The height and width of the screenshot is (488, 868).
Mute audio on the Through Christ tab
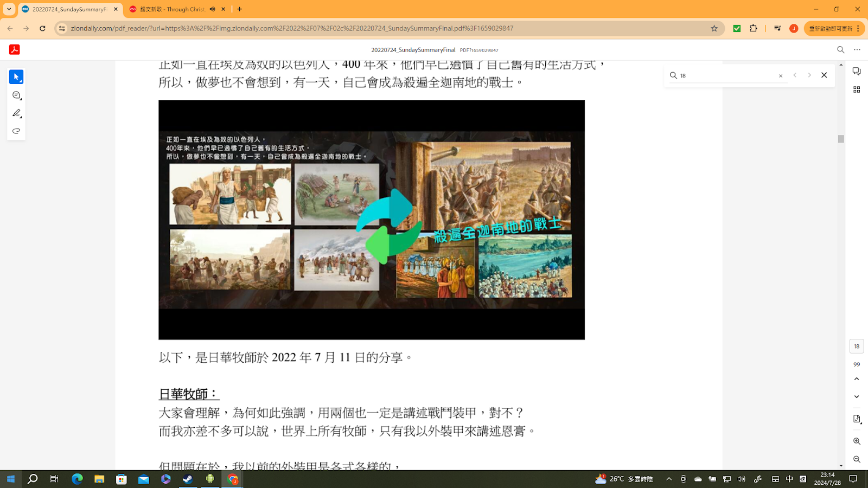tap(213, 9)
